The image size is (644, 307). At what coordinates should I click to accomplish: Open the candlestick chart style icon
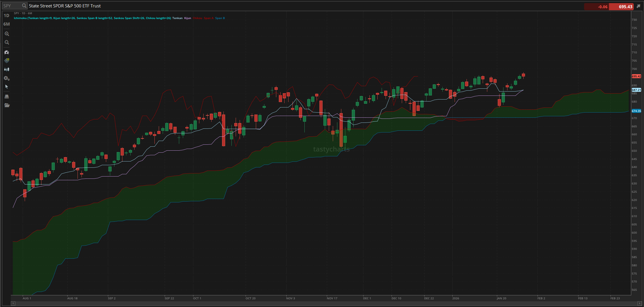click(x=7, y=69)
